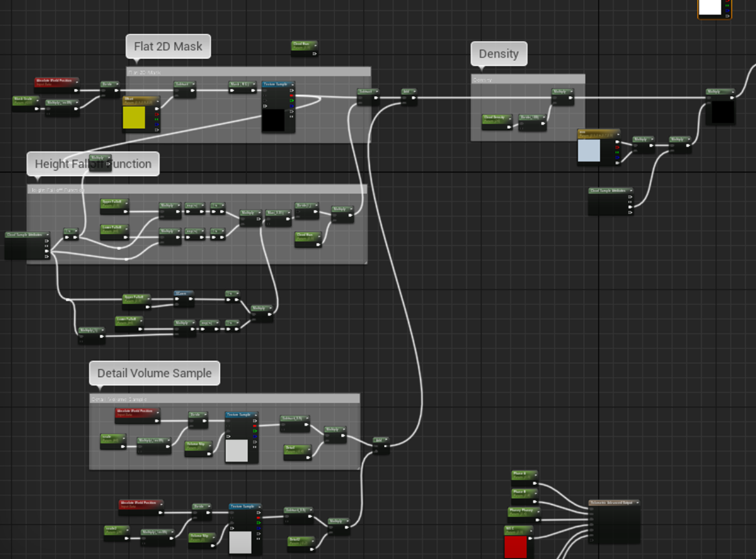This screenshot has width=756, height=559.
Task: Click the Density comment box title bar
Action: click(528, 79)
